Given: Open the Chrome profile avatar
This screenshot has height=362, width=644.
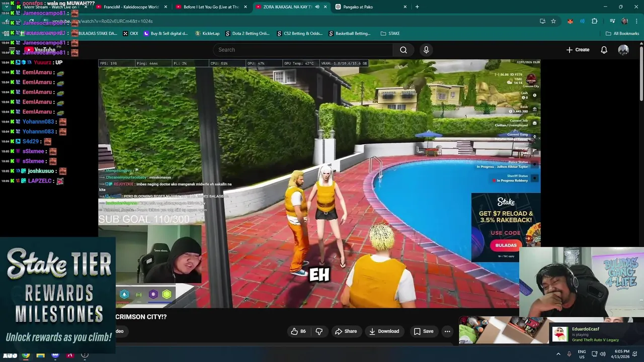Looking at the screenshot, I should [624, 21].
